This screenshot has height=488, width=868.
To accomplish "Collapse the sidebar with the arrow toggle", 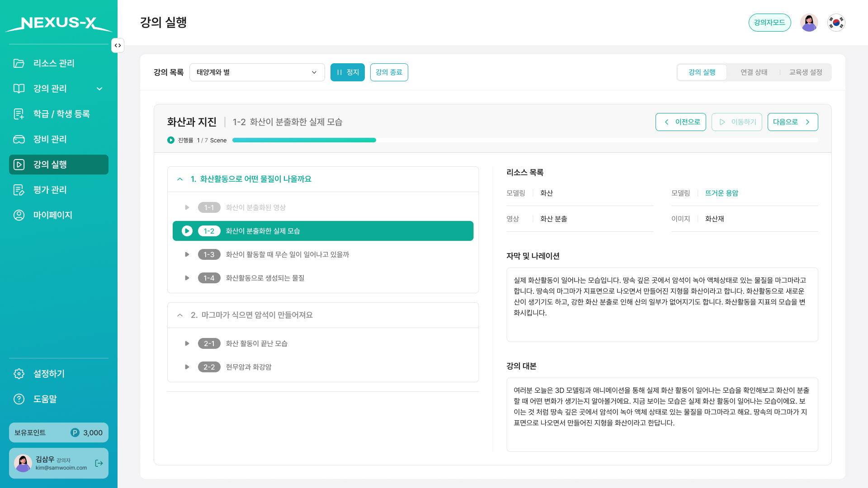I will [118, 45].
